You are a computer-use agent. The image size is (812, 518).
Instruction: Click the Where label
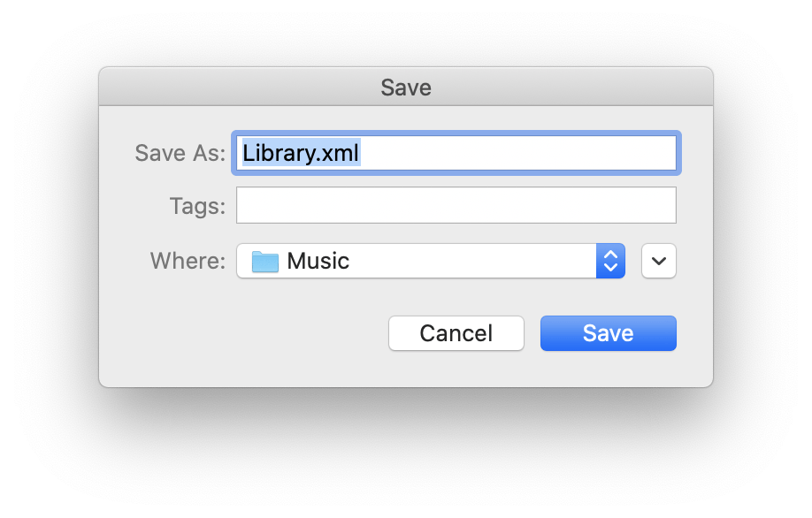187,261
